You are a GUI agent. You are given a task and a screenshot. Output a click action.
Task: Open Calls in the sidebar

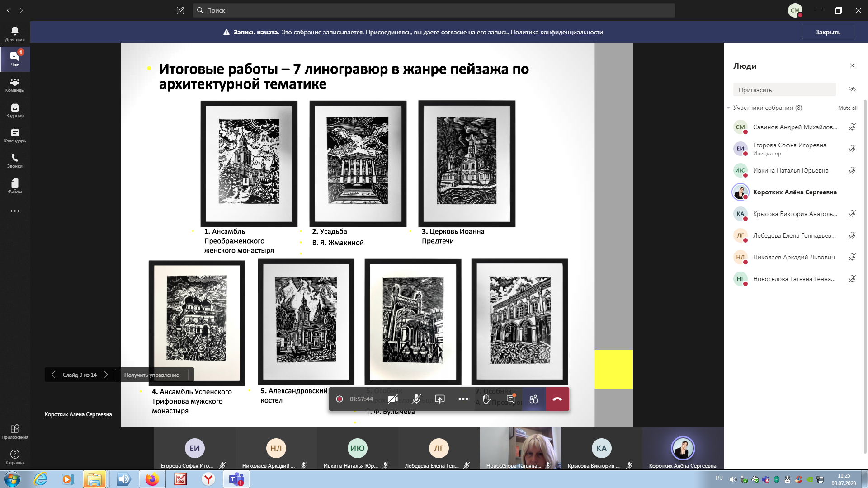coord(15,160)
